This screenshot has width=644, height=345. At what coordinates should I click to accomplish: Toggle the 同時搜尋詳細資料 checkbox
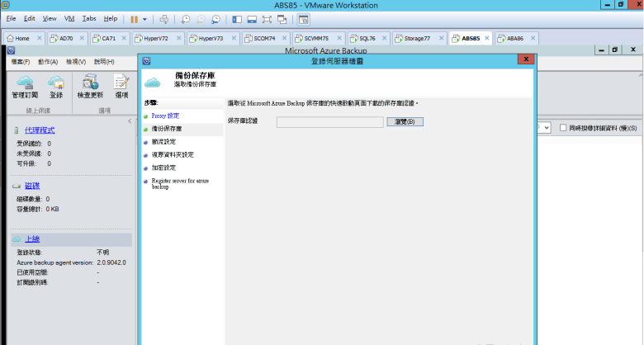point(563,128)
